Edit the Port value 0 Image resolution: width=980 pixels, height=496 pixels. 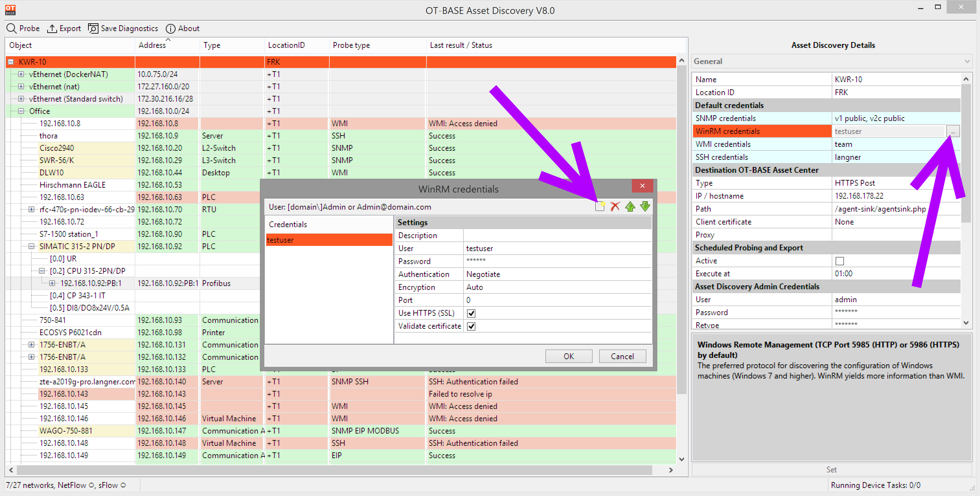[558, 300]
